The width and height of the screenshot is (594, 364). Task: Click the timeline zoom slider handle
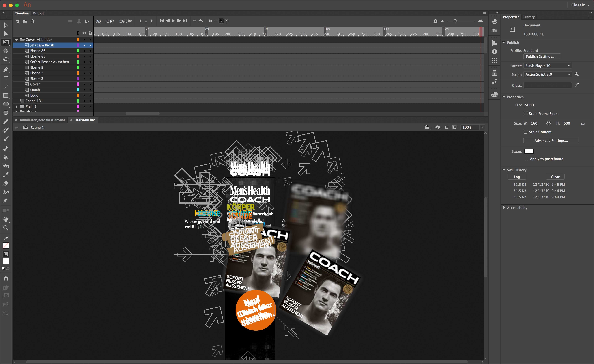click(x=455, y=21)
